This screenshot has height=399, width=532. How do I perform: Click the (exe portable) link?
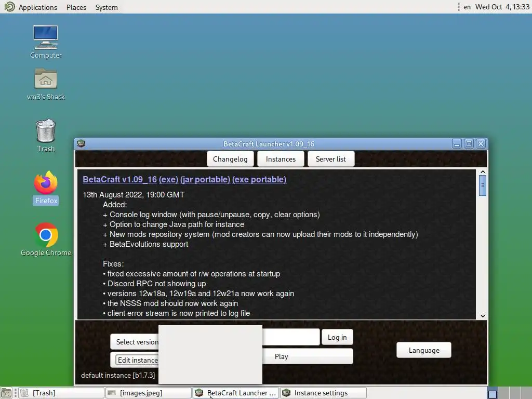coord(259,179)
